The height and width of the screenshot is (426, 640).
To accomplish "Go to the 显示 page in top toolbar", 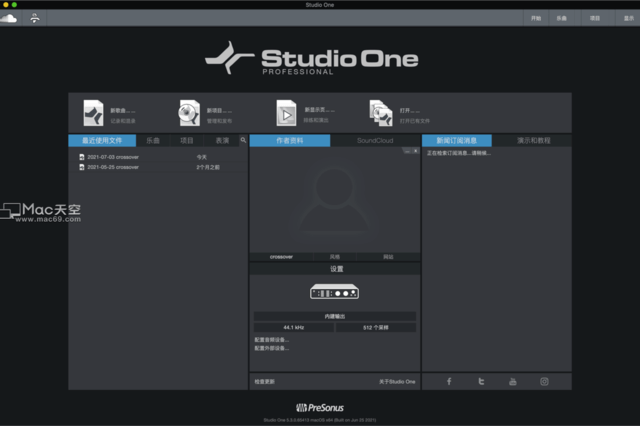I will pos(628,18).
